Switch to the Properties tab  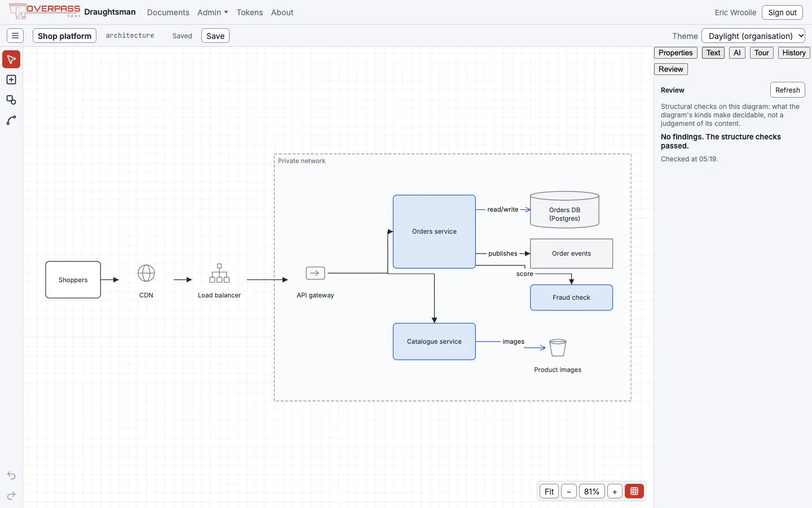676,52
